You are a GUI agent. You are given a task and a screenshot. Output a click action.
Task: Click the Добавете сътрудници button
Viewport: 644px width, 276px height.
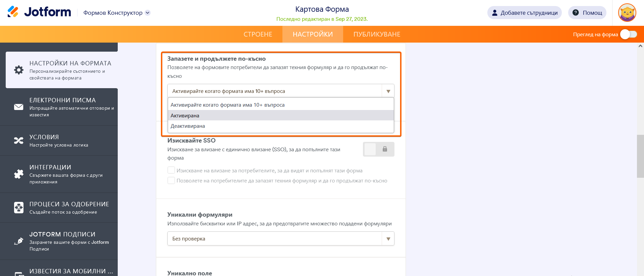[524, 13]
